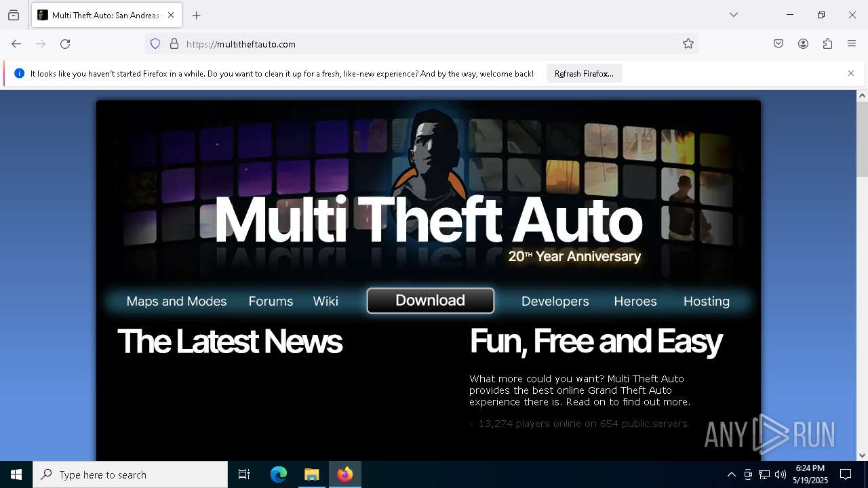Open Save to Pocket icon
This screenshot has width=868, height=488.
click(x=778, y=44)
